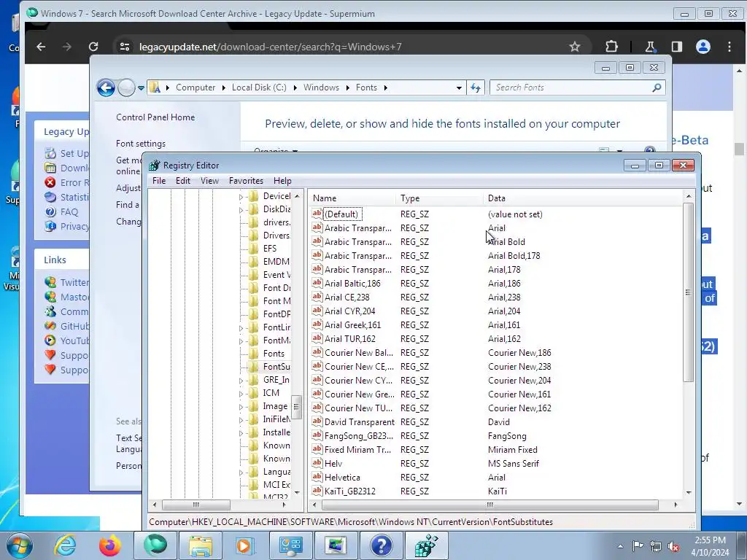The height and width of the screenshot is (560, 747).
Task: Select the Fixed Miriam Transparent value
Action: pos(357,449)
